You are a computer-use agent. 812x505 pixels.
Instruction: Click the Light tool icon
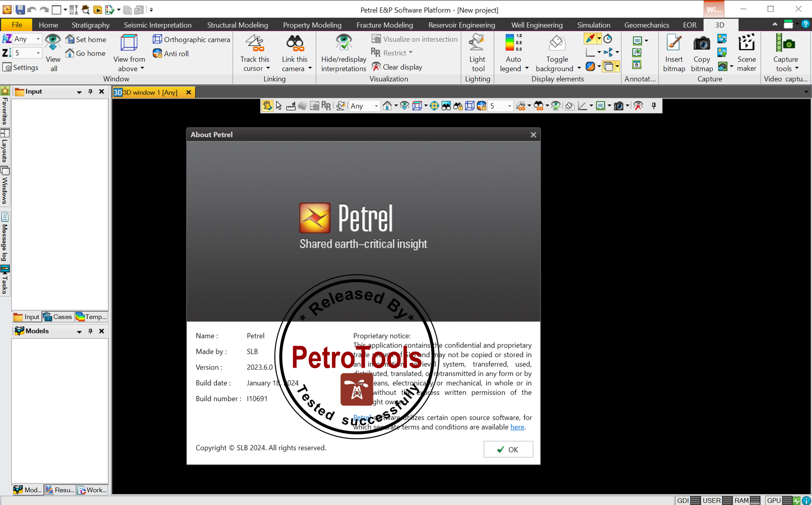coord(477,44)
